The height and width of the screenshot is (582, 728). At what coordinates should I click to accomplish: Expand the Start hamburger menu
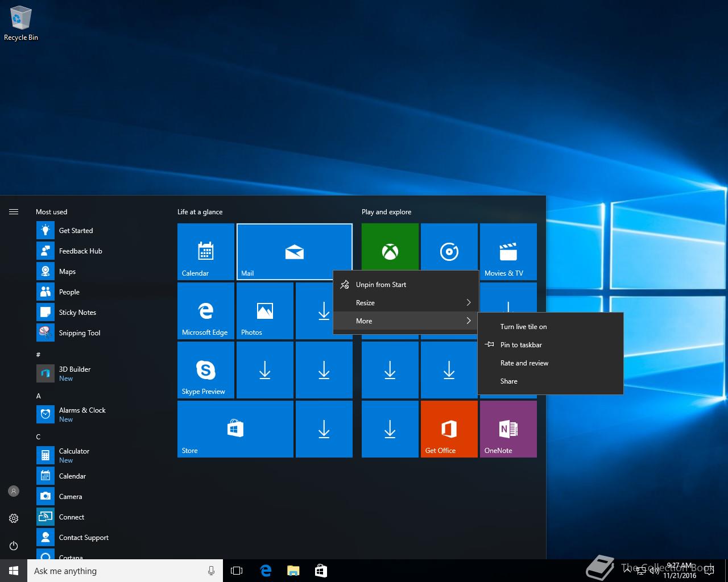click(14, 212)
